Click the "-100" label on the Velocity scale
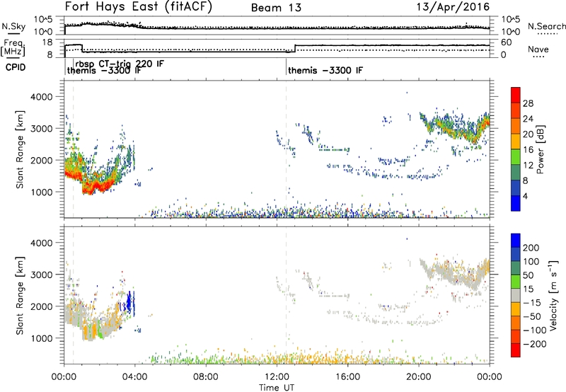Viewport: 566px width, 392px height. (x=535, y=330)
